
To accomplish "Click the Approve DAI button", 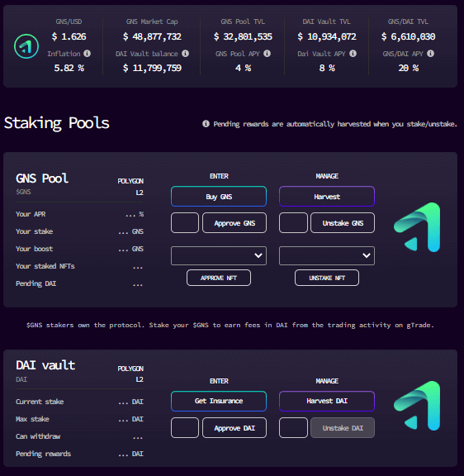I will point(234,428).
